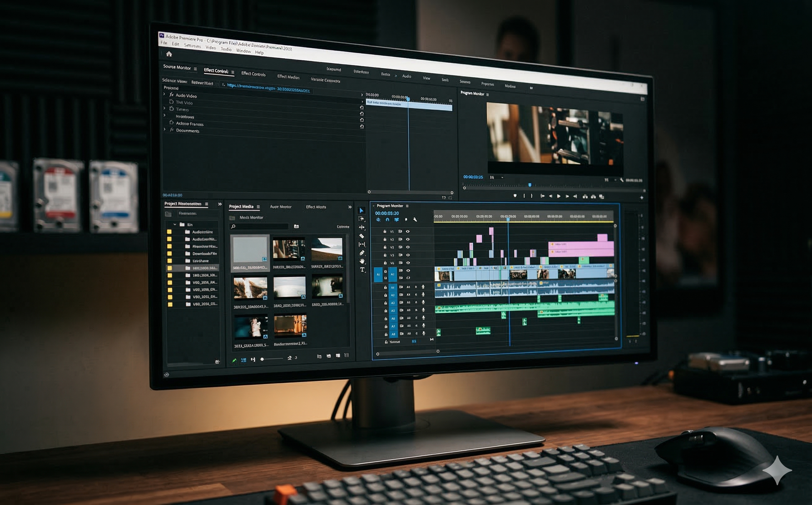812x505 pixels.
Task: Select the Hand tool in the vertical toolbar
Action: (362, 262)
